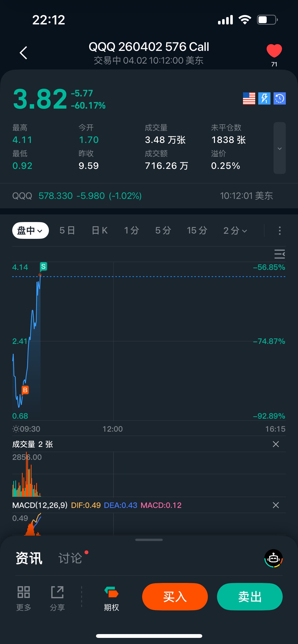Screen dimensions: 298x644
Task: Switch to the 5日 chart tab
Action: [67, 230]
